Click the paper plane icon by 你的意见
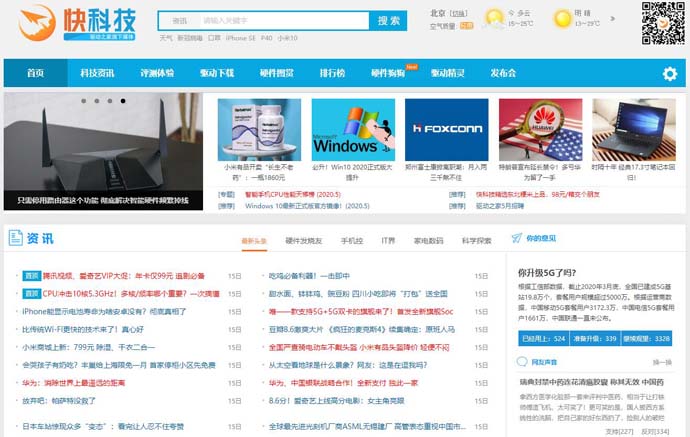This screenshot has width=690, height=437. (517, 238)
